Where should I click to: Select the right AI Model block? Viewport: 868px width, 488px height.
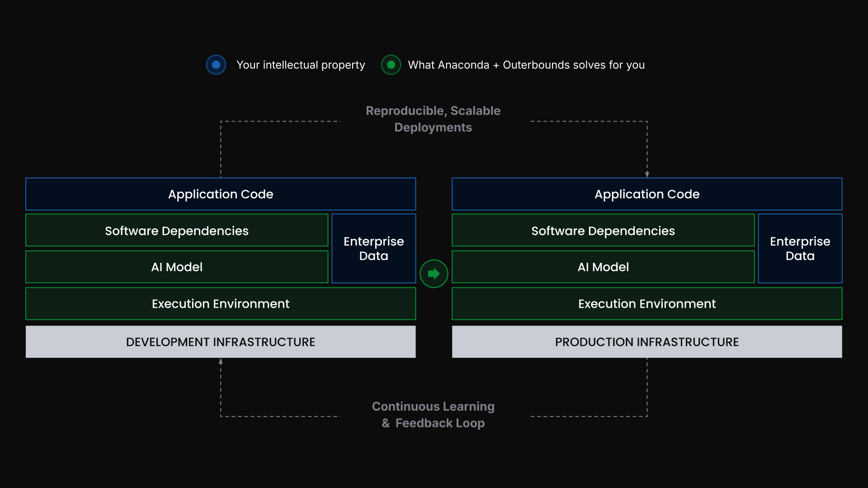pos(603,267)
